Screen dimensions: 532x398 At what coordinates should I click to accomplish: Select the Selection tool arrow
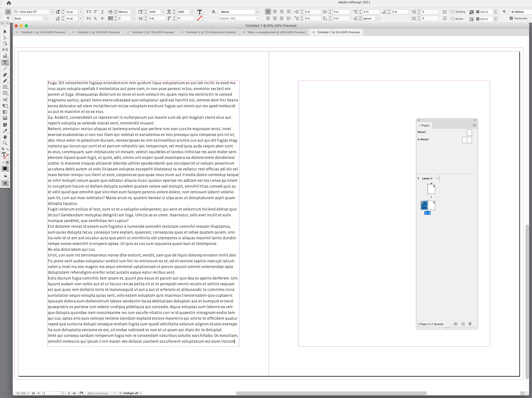pos(5,32)
